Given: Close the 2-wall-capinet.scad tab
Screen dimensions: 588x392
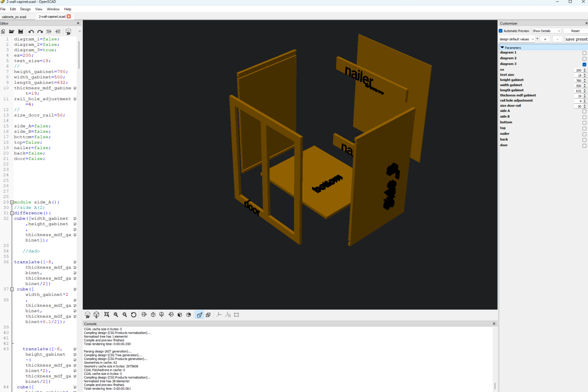Looking at the screenshot, I should click(69, 16).
